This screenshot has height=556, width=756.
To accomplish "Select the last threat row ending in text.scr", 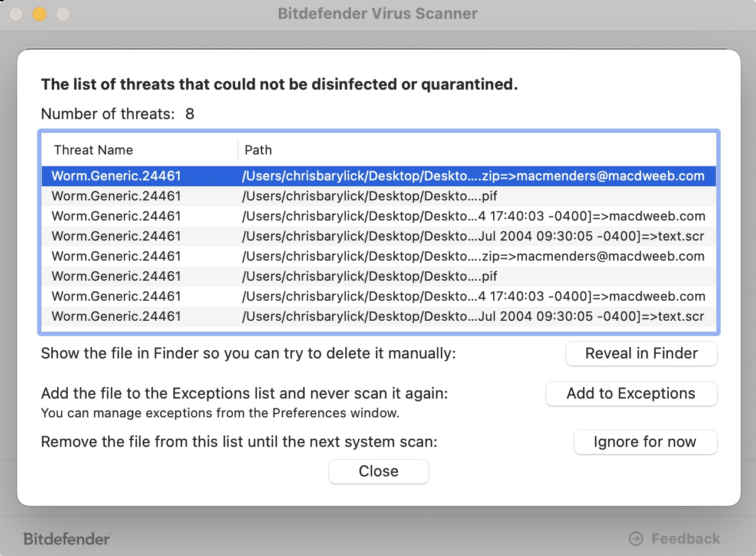I will coord(378,316).
